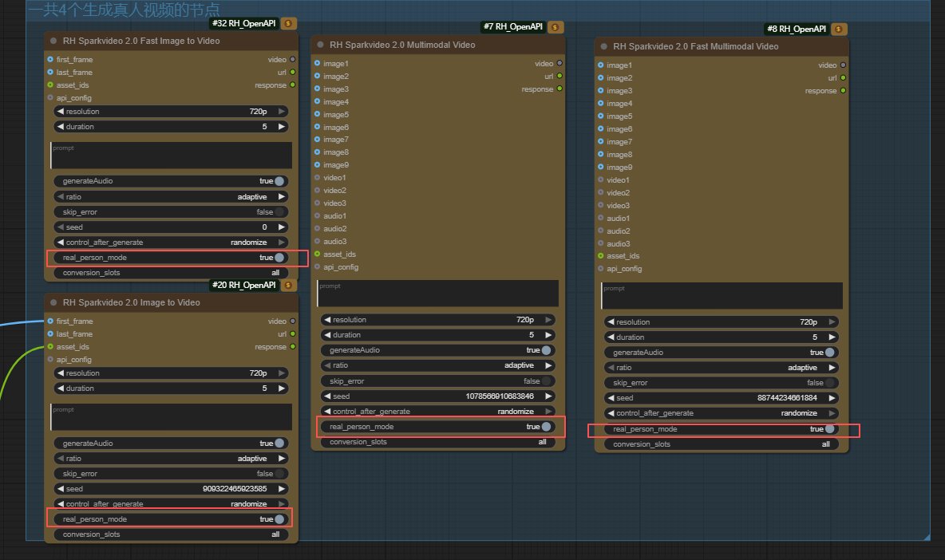The width and height of the screenshot is (945, 560).
Task: Toggle generateAudio on node #8
Action: click(722, 353)
